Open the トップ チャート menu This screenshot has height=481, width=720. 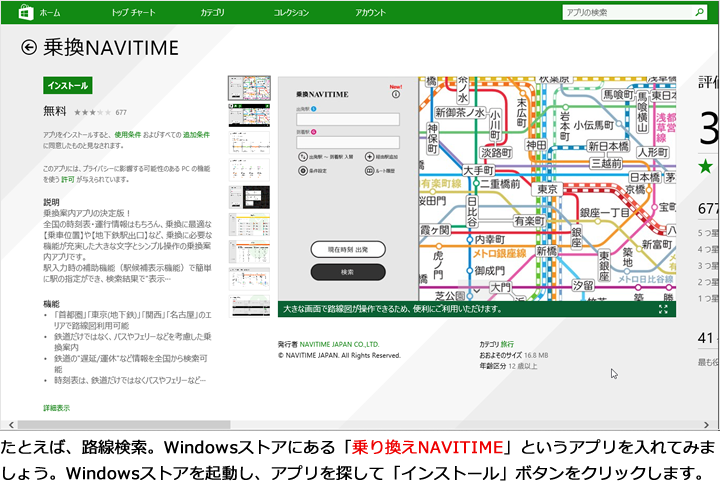click(133, 13)
